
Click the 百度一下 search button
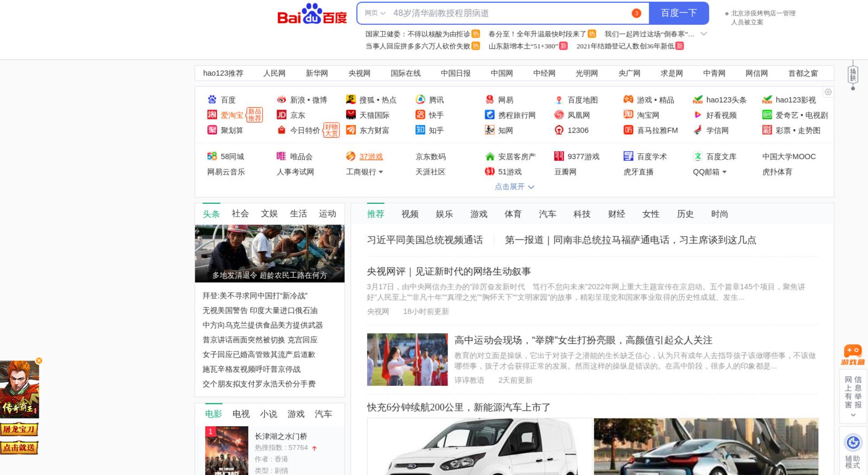[x=679, y=13]
